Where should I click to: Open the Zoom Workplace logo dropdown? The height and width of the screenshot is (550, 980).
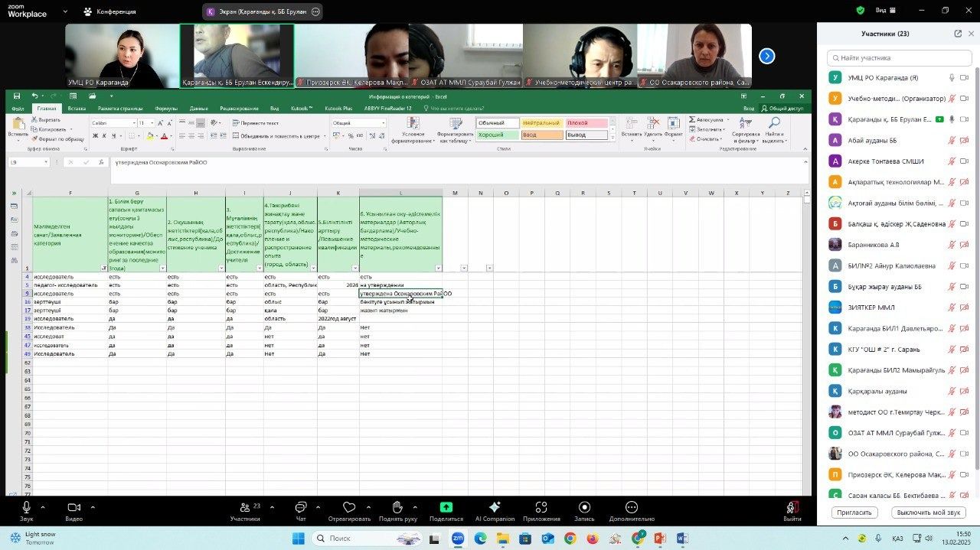(64, 11)
